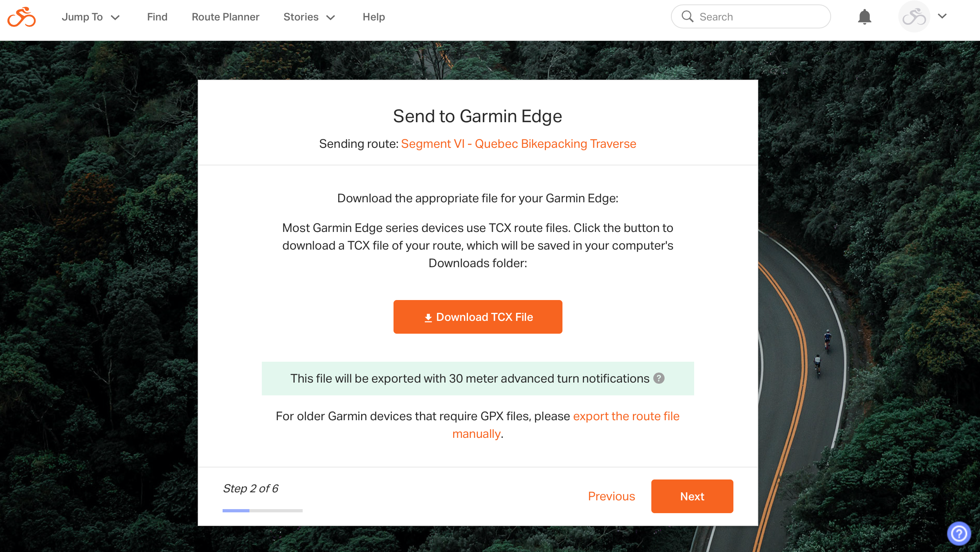The width and height of the screenshot is (980, 552).
Task: Download the TCX file
Action: coord(478,317)
